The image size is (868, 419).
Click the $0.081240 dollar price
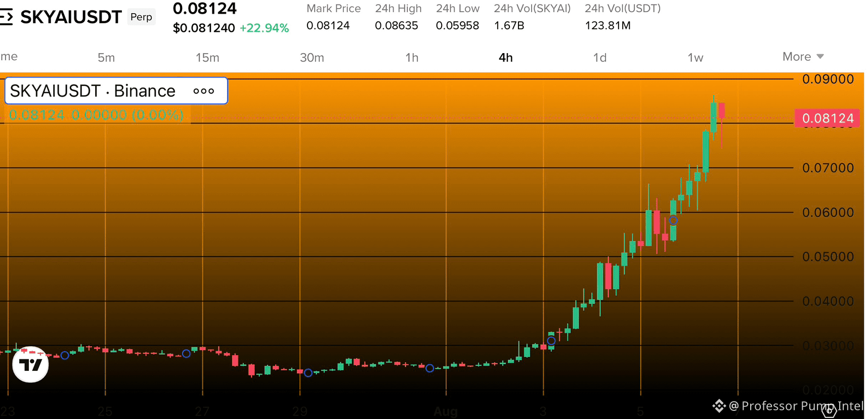click(204, 28)
